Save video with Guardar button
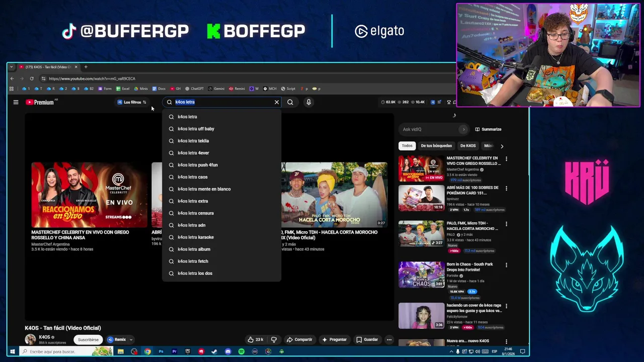The image size is (644, 362). point(367,340)
